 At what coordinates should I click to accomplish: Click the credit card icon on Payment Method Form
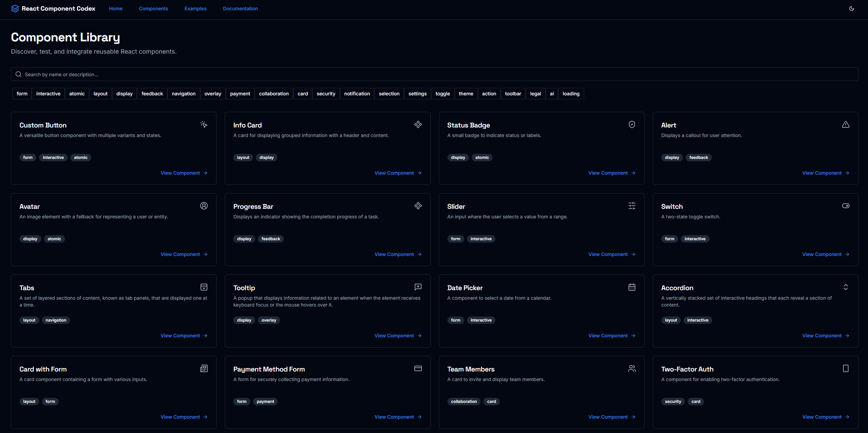pyautogui.click(x=418, y=368)
